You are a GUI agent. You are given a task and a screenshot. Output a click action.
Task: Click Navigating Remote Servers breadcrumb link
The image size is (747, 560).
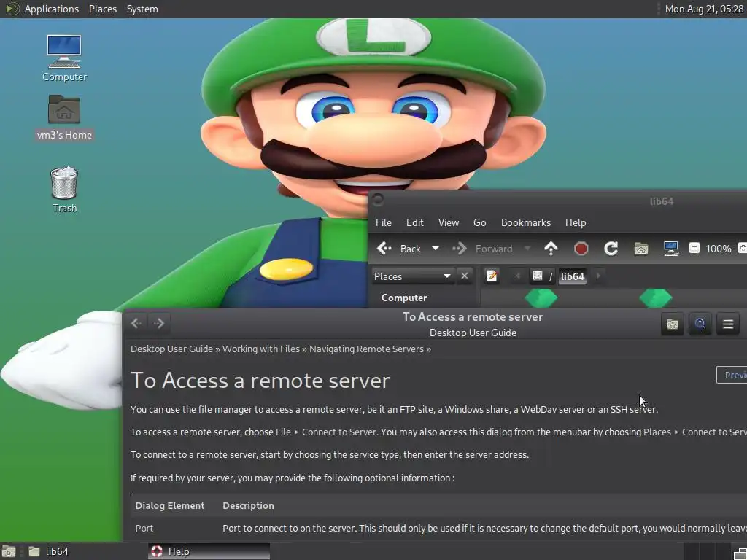click(x=366, y=349)
